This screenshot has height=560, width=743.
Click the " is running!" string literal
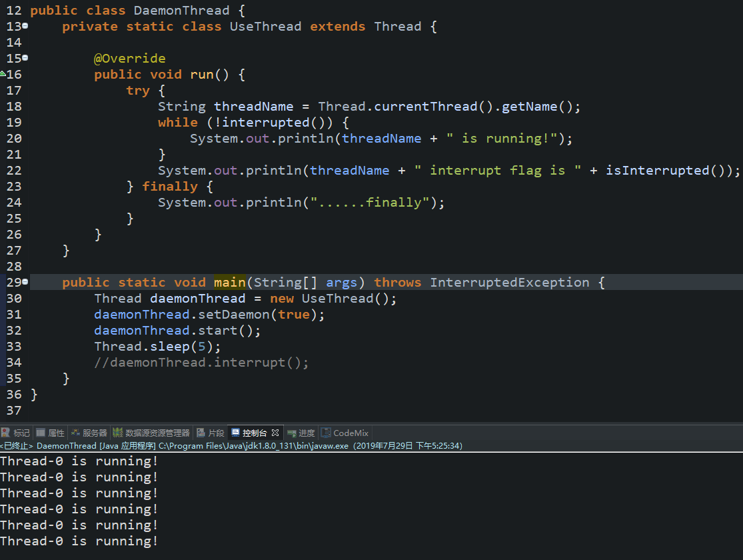click(502, 139)
